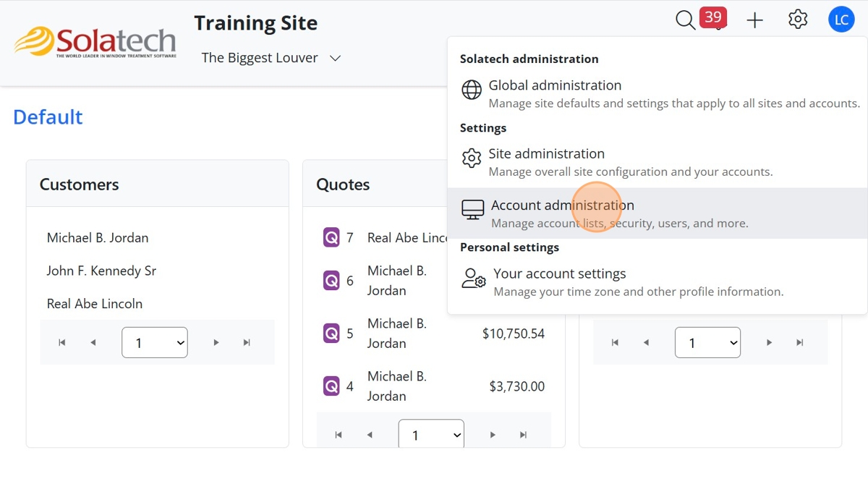Select Site administration menu entry

point(658,162)
